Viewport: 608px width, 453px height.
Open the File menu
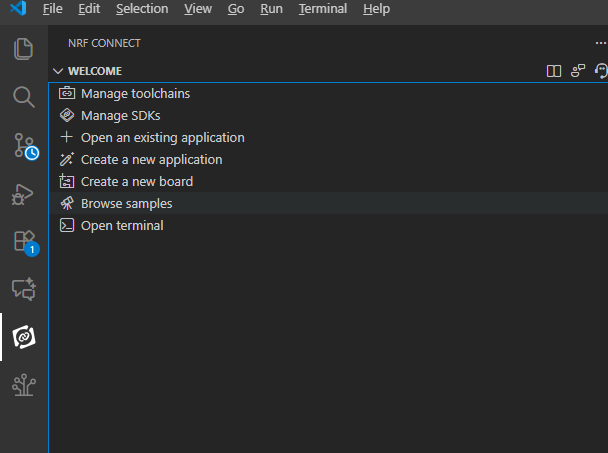(52, 9)
